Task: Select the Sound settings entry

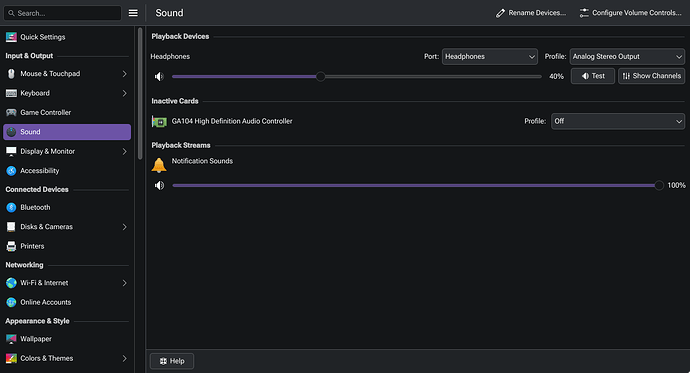Action: coord(67,132)
